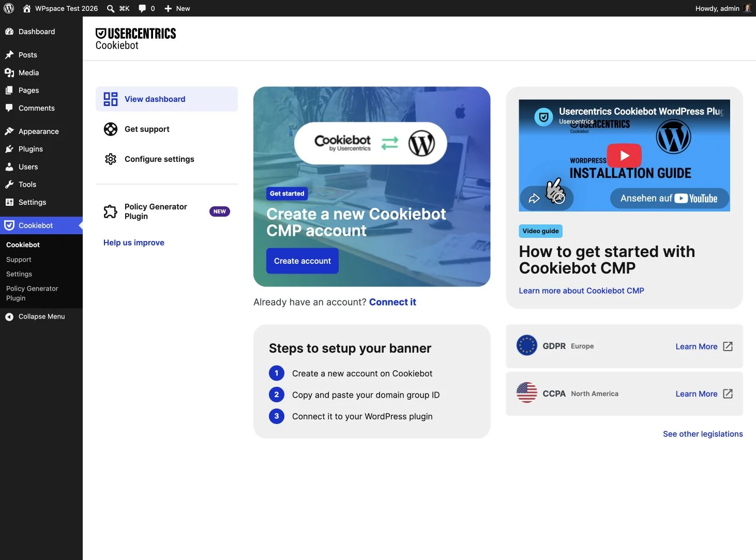
Task: Play the installation guide YouTube video
Action: click(624, 155)
